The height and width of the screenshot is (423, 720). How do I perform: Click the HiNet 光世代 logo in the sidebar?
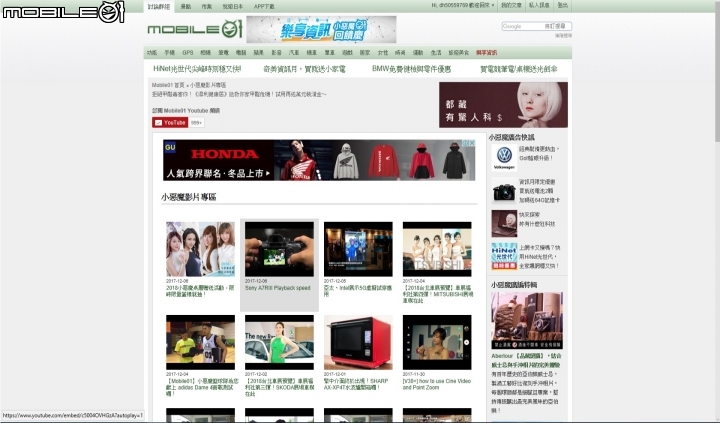(504, 256)
